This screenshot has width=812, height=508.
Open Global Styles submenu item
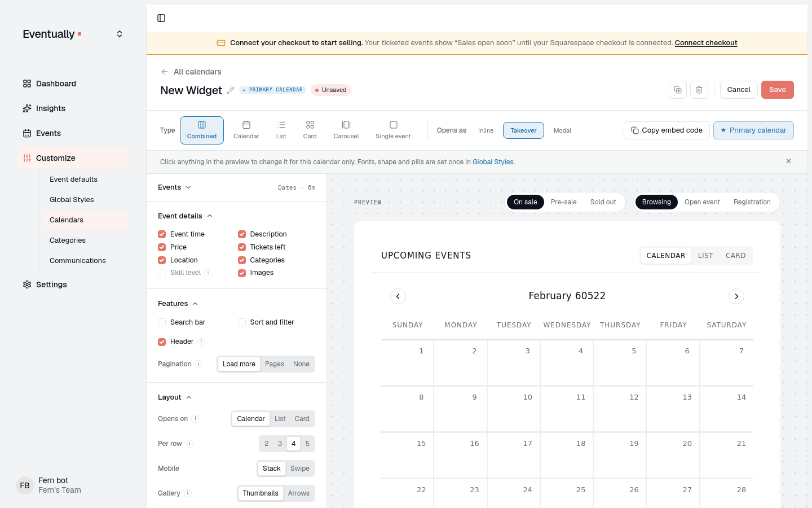87,200
